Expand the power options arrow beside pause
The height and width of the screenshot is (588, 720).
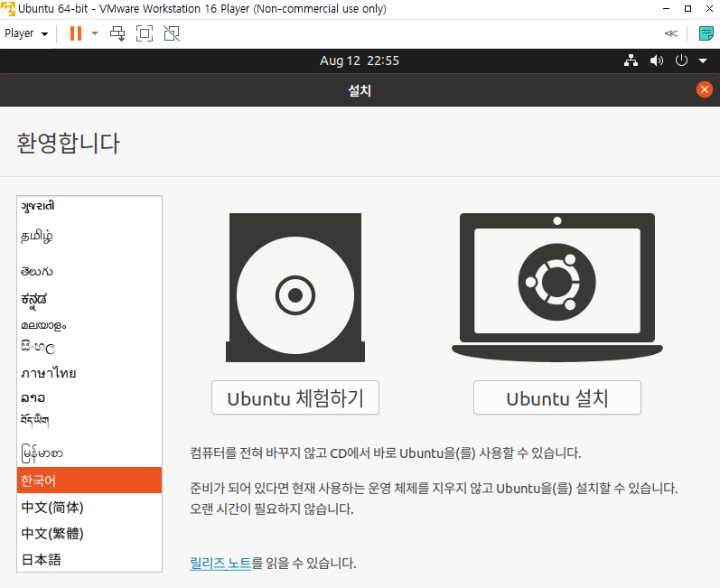(x=95, y=33)
